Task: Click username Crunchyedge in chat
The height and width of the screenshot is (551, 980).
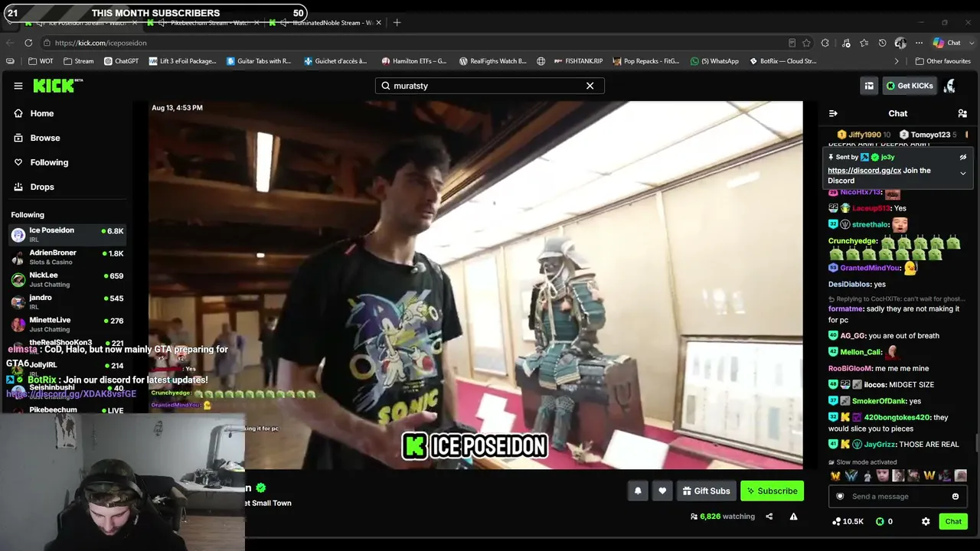Action: pos(853,241)
